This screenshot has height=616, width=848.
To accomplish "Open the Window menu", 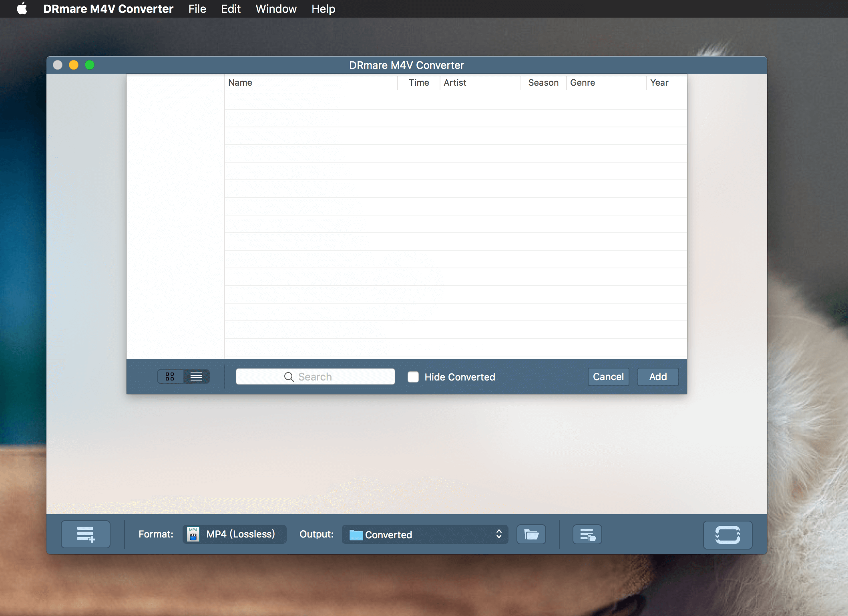I will click(x=276, y=9).
